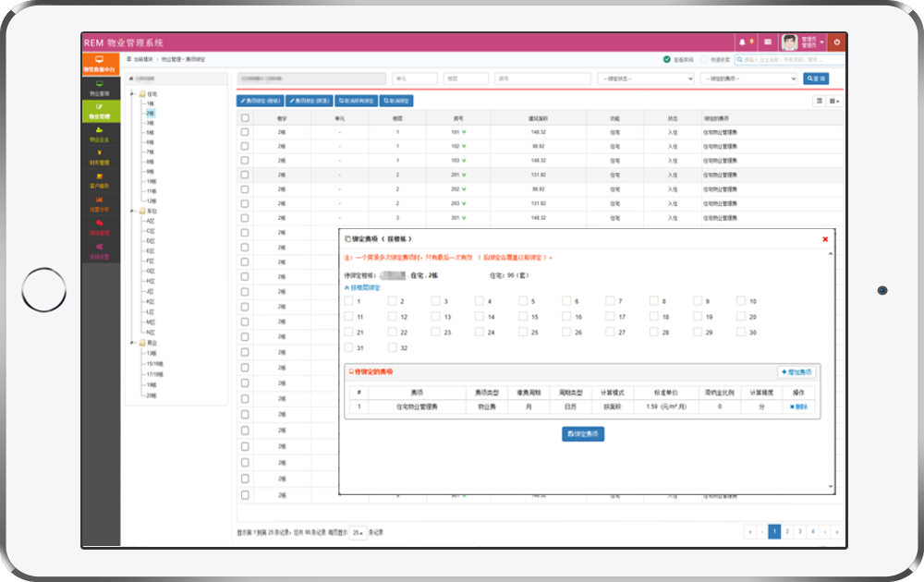Image resolution: width=924 pixels, height=582 pixels.
Task: Open the orange data dashboard sidebar icon
Action: [100, 65]
